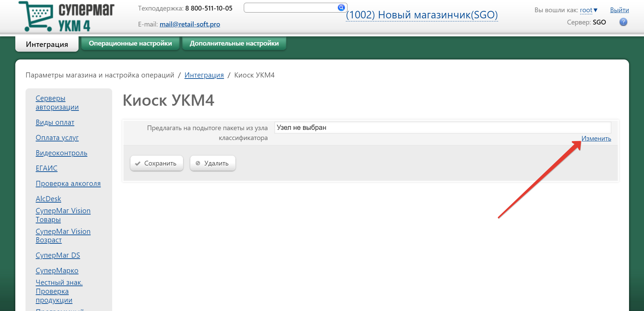Open the Дополнительные настройки tab
The image size is (644, 311).
pos(234,44)
